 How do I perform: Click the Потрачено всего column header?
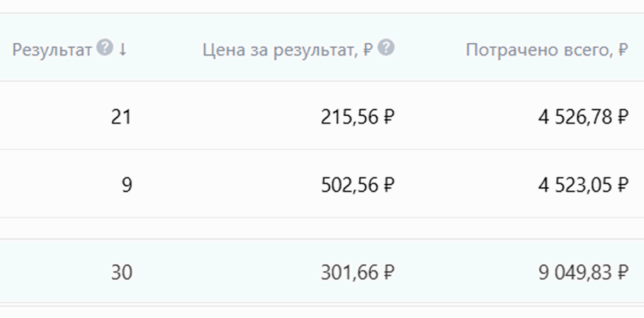pyautogui.click(x=539, y=50)
